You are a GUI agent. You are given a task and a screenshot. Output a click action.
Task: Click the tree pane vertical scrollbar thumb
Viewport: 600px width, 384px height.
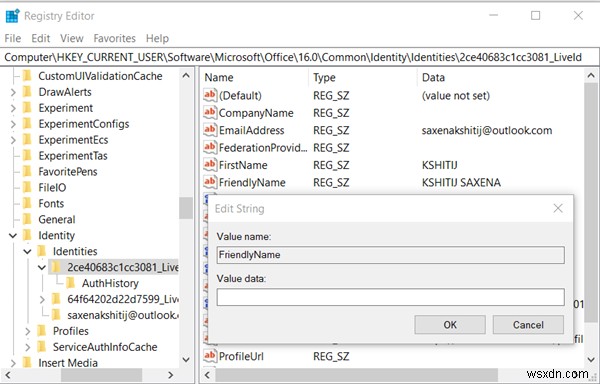click(186, 208)
